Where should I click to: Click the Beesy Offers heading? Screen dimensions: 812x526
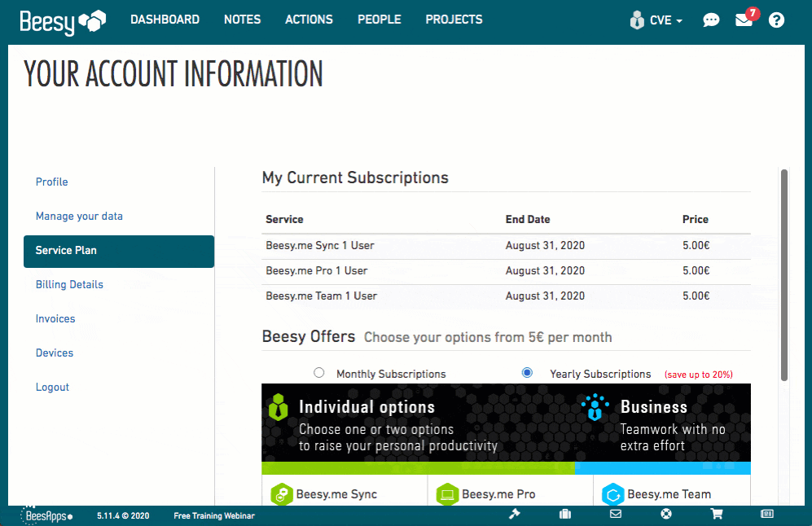click(309, 336)
